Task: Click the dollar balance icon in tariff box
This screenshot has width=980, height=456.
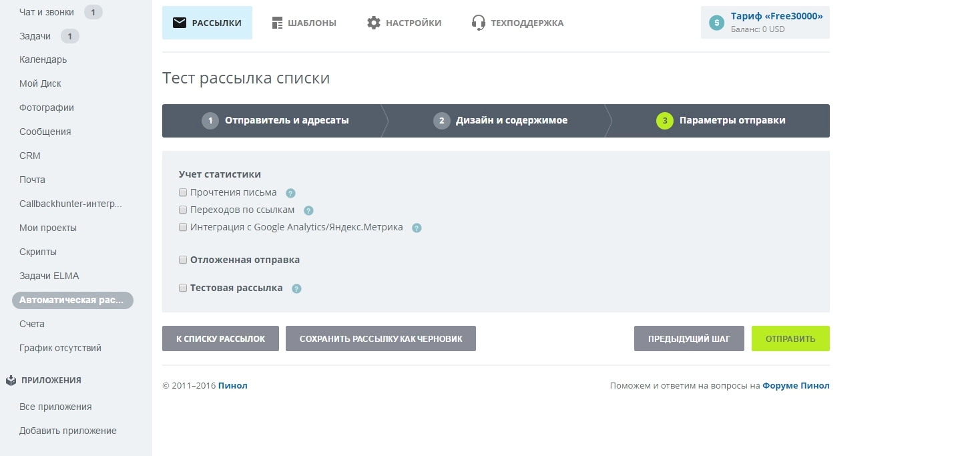Action: pos(716,23)
